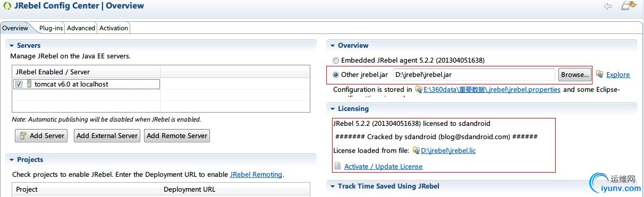This screenshot has width=644, height=197.
Task: Uncheck the tomcat v6.0 at localhost checkbox
Action: [x=19, y=84]
